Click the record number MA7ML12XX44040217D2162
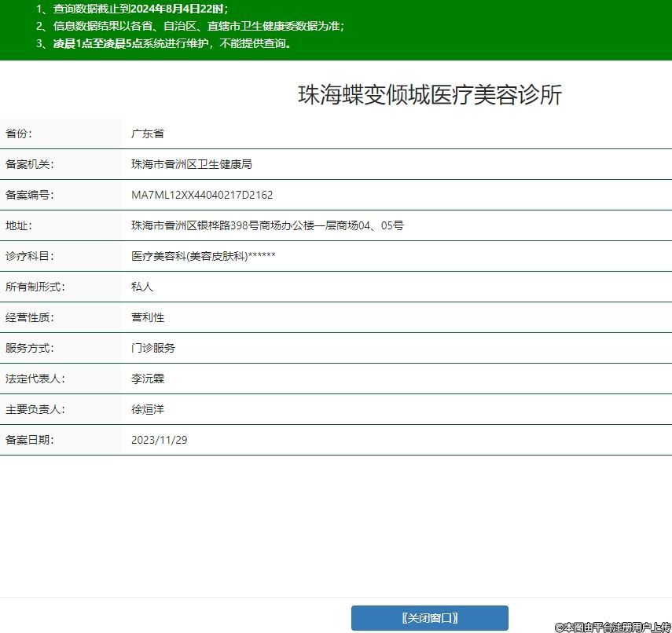The height and width of the screenshot is (633, 672). click(x=202, y=195)
